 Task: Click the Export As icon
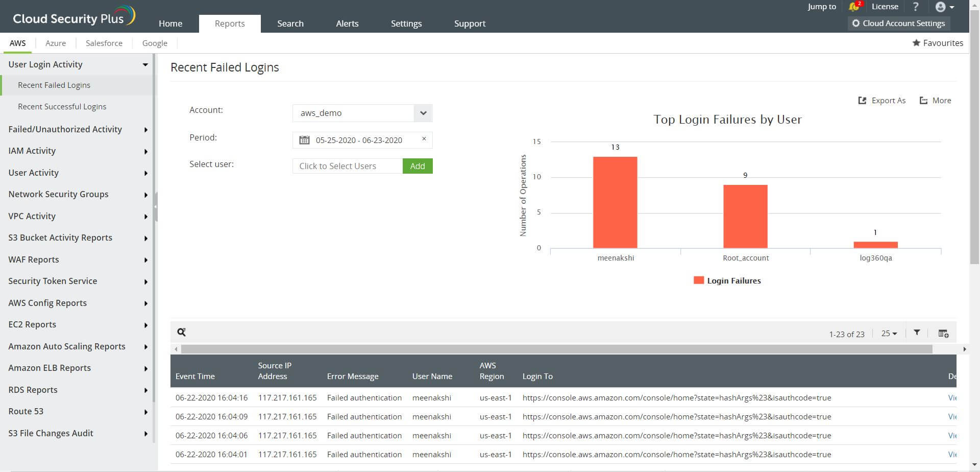tap(863, 100)
